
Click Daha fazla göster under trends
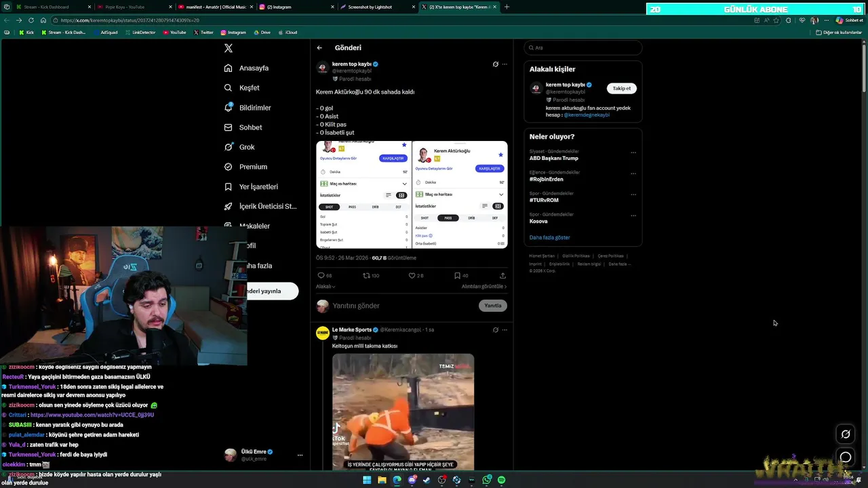tap(549, 238)
